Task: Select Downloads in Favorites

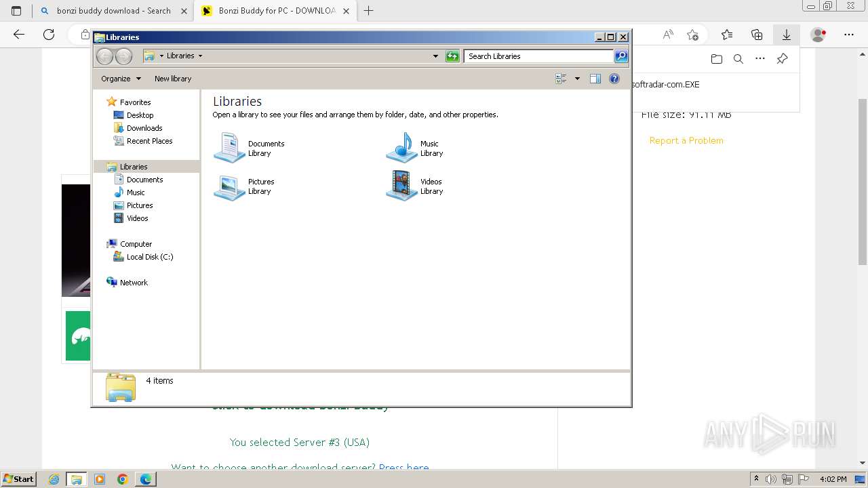Action: pos(144,128)
